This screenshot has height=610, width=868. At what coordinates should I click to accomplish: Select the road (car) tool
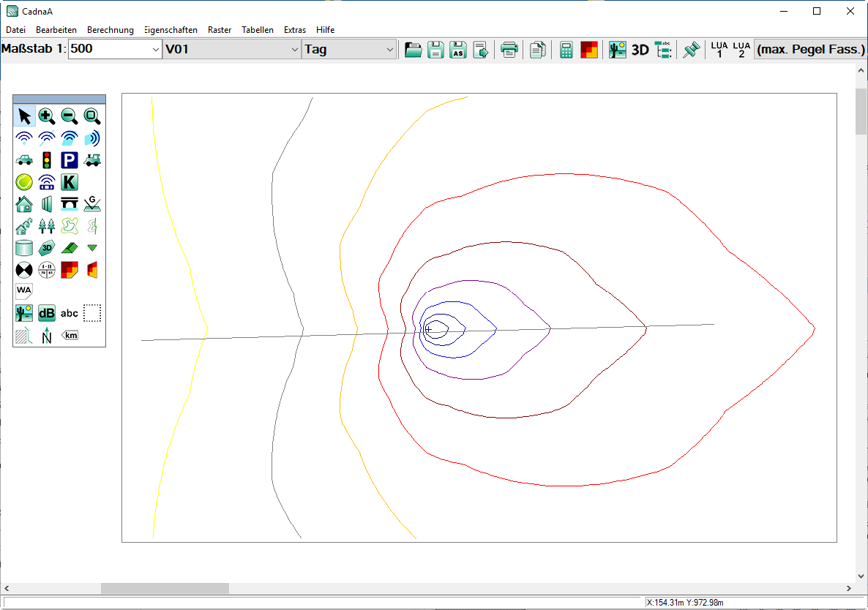[x=24, y=160]
